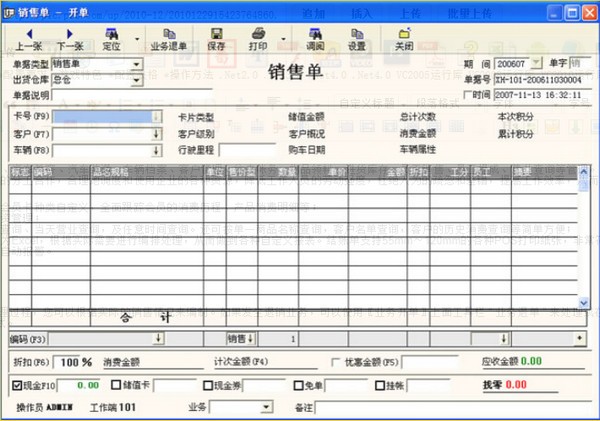Click the 应收金额 0.00 value

pos(531,361)
